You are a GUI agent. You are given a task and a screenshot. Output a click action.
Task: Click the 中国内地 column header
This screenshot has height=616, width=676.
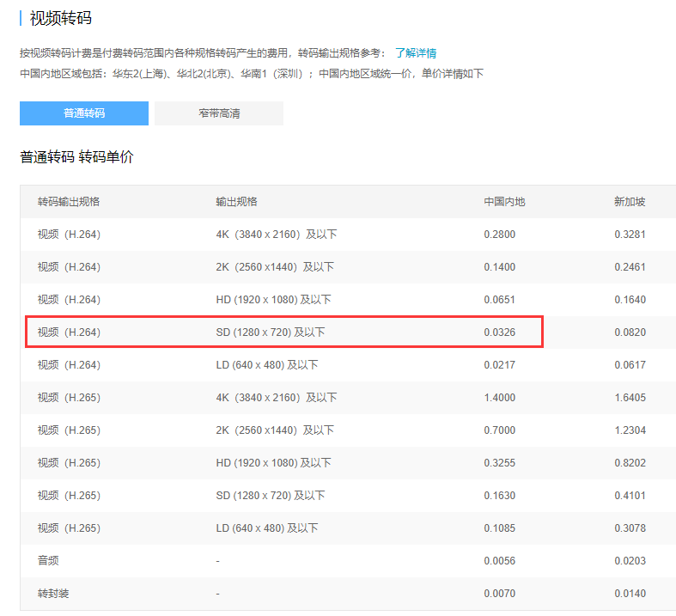tap(504, 202)
